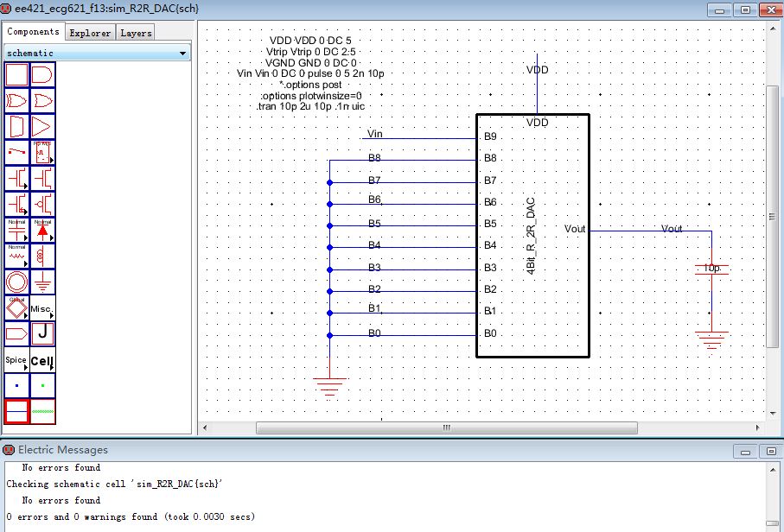This screenshot has height=532, width=784.
Task: Select the buffer triangle component
Action: (x=42, y=127)
